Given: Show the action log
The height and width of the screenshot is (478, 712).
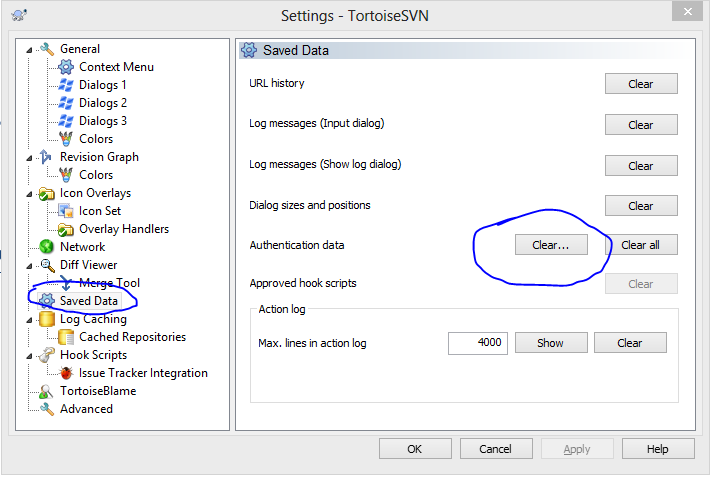Looking at the screenshot, I should pos(550,343).
